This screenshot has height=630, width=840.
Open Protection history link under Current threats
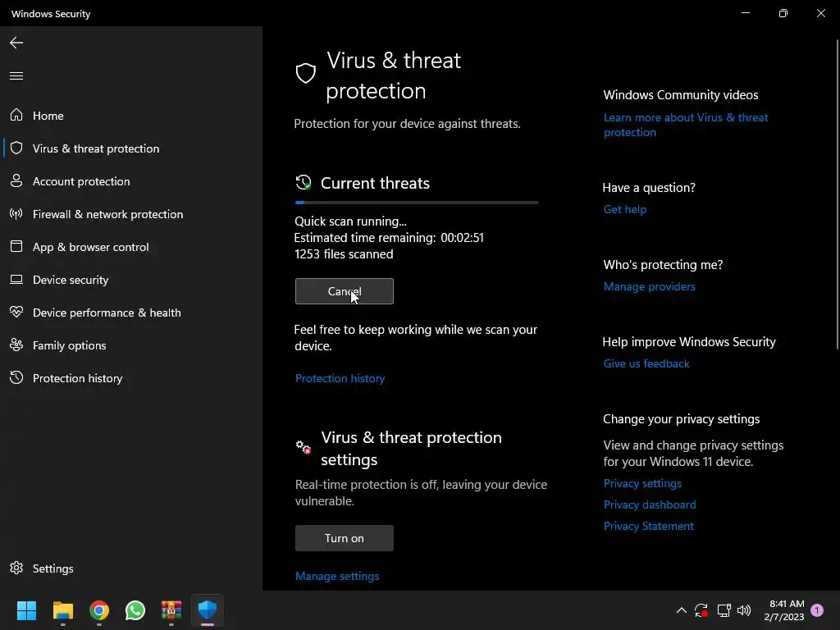(x=340, y=378)
